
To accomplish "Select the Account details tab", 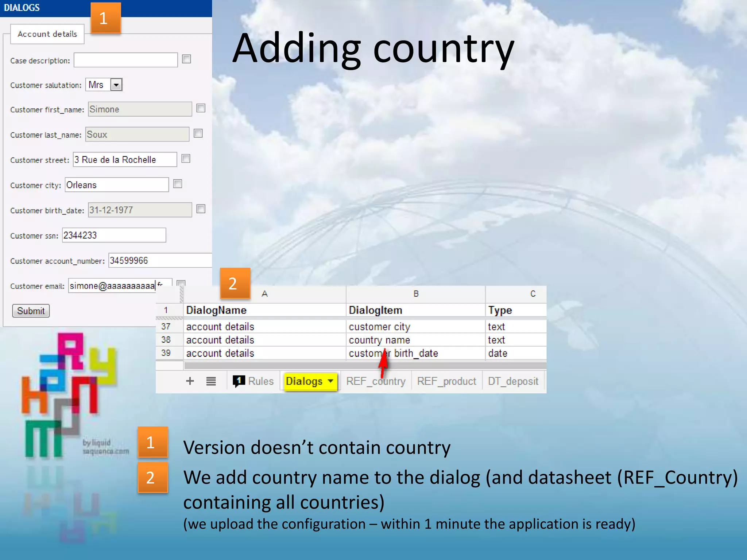I will click(x=47, y=34).
